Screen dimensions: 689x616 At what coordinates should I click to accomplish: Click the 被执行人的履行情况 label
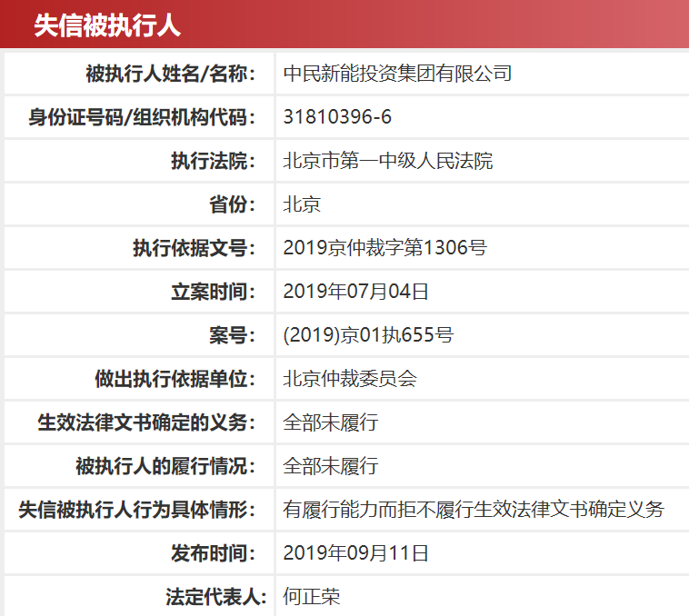click(165, 466)
